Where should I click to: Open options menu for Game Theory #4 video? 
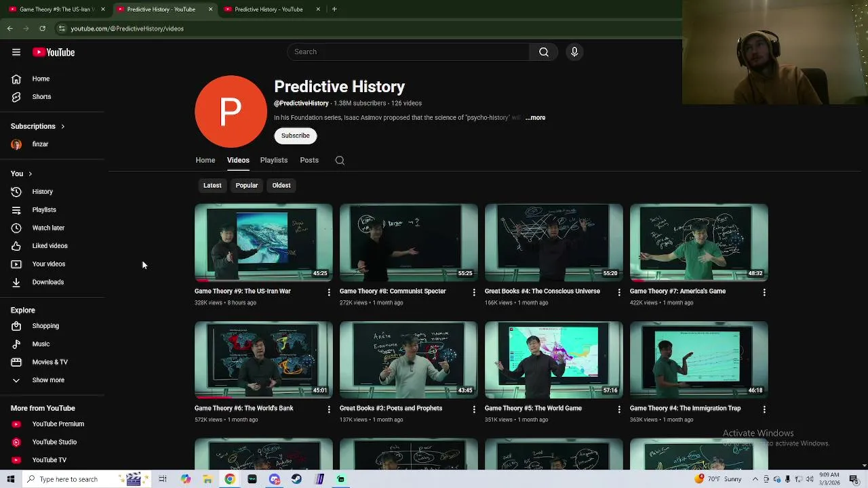tap(764, 409)
